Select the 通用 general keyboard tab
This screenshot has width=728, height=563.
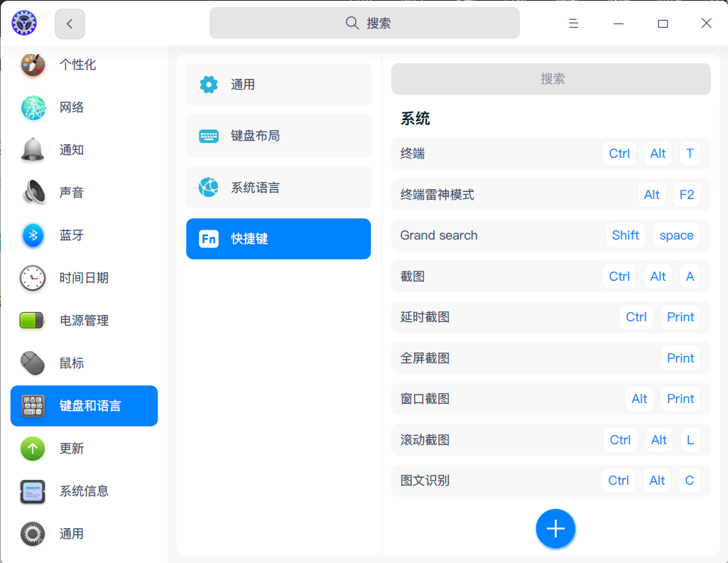click(278, 85)
